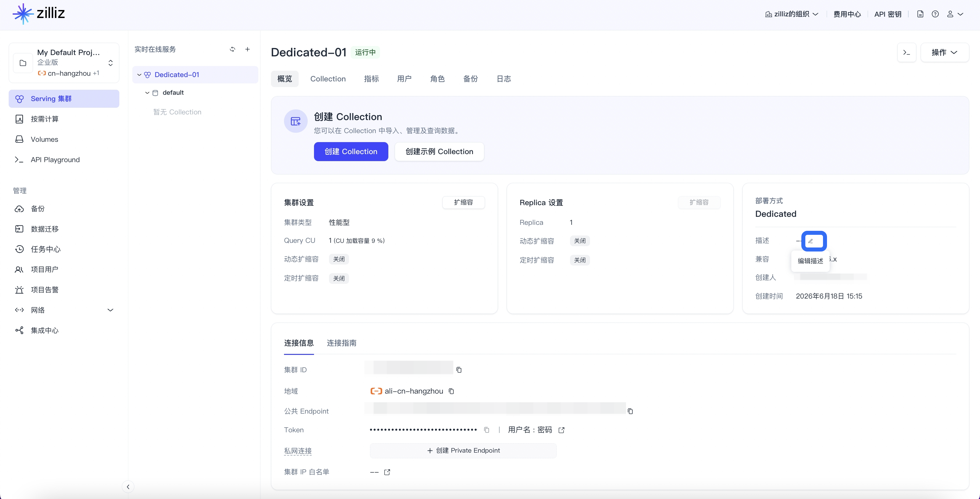The image size is (980, 499).
Task: Click 扩缩容 in 集群设置 card
Action: (x=463, y=202)
